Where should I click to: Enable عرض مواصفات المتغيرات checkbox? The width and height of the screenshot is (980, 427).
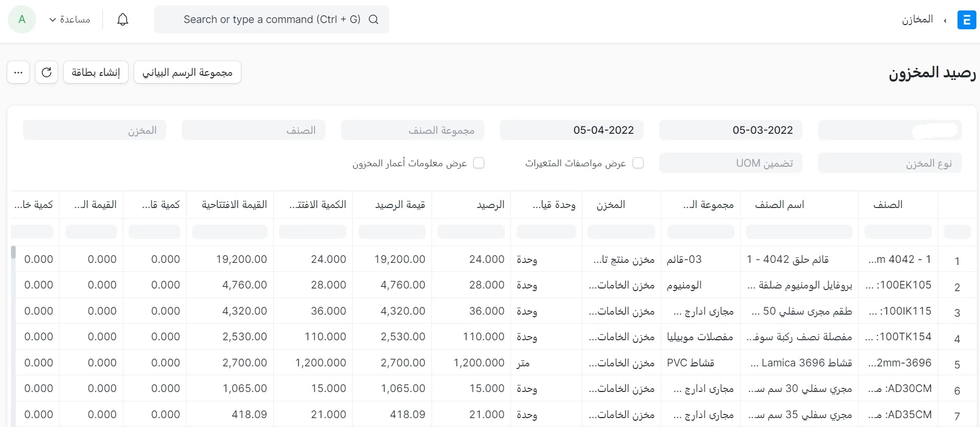[x=638, y=163]
